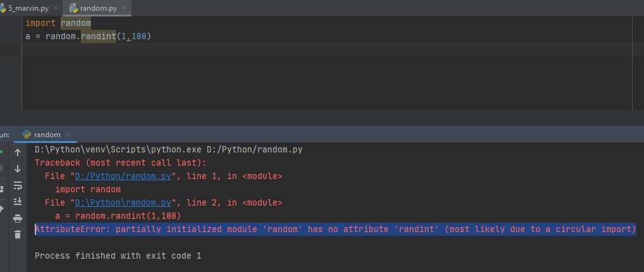Click the word random in the editor import line

tap(76, 23)
